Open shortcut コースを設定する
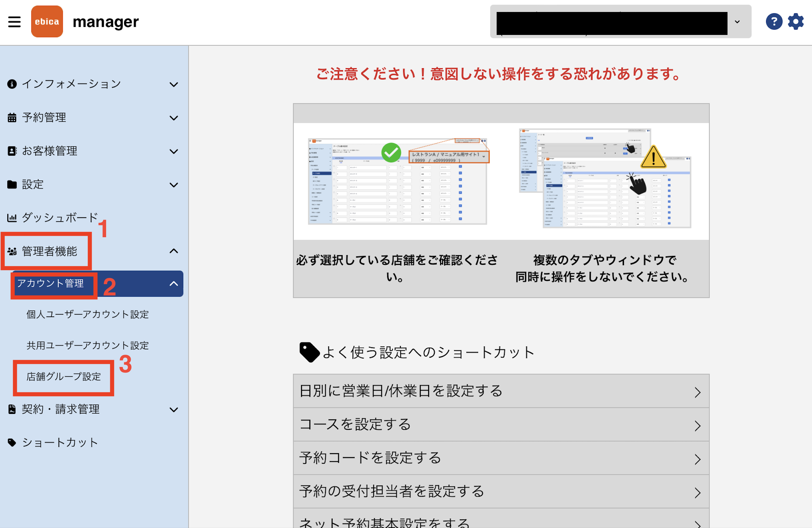 click(501, 425)
